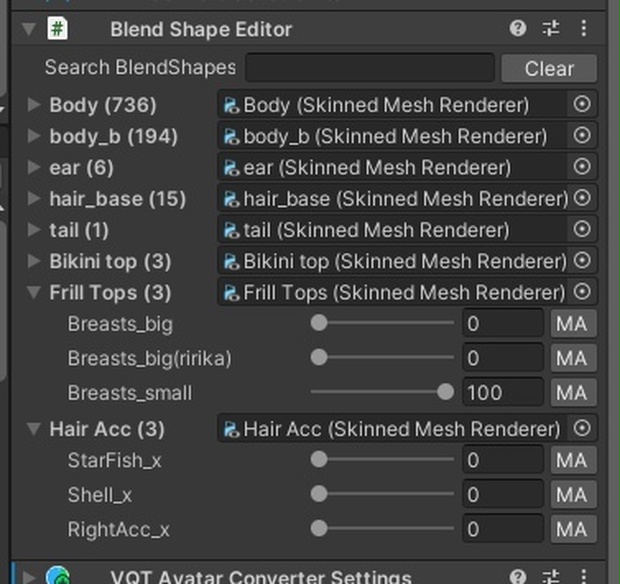Toggle MA button for Breasts_small
The width and height of the screenshot is (620, 584).
pyautogui.click(x=571, y=392)
